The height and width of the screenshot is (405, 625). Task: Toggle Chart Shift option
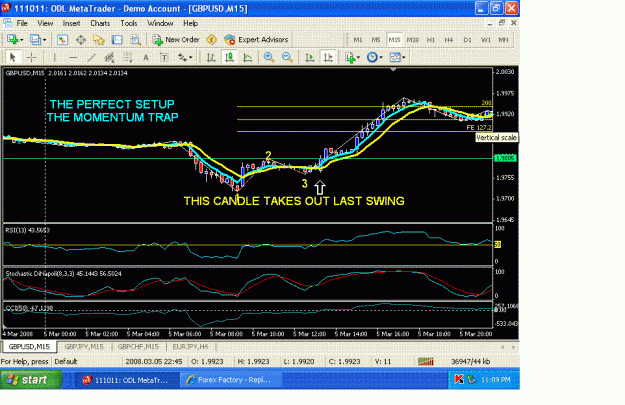click(x=328, y=57)
